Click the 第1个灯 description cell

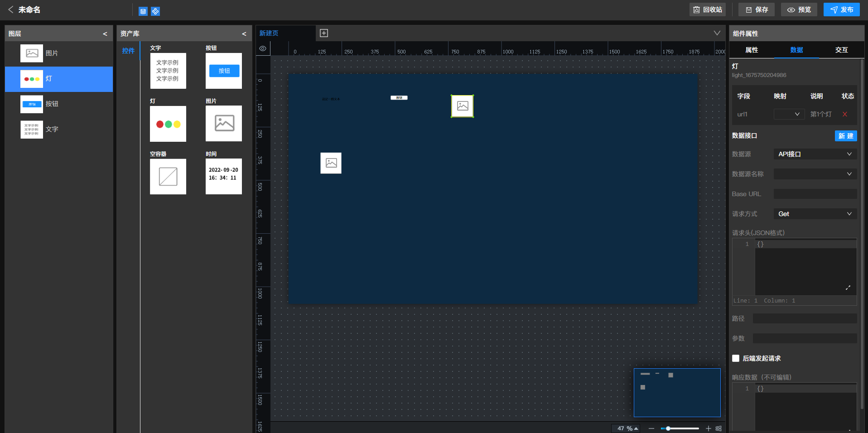[821, 114]
